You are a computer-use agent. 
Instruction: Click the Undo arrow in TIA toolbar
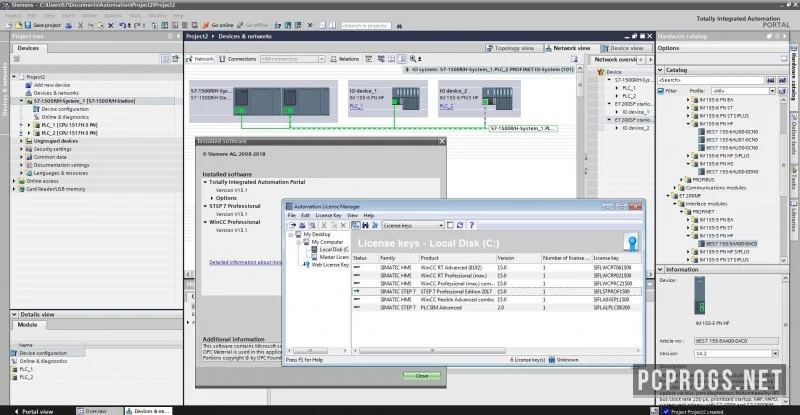coord(122,25)
